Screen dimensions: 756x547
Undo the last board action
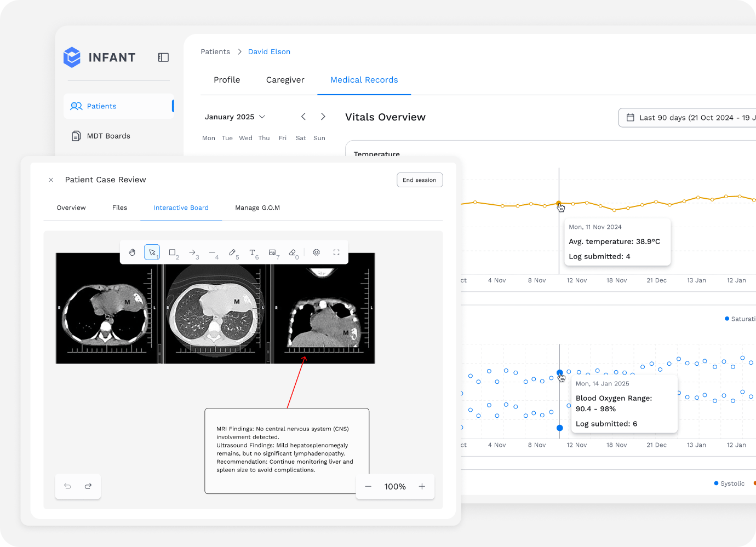[x=67, y=486]
